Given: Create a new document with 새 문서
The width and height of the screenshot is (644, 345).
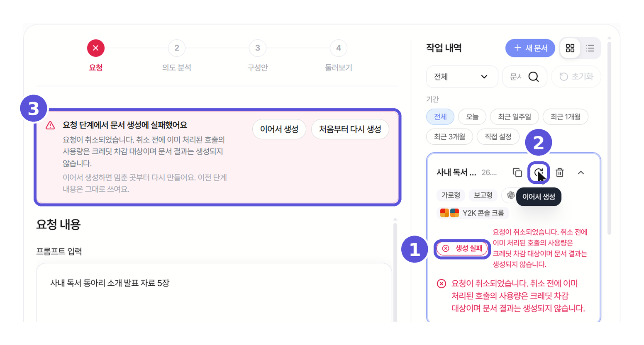Looking at the screenshot, I should 530,48.
